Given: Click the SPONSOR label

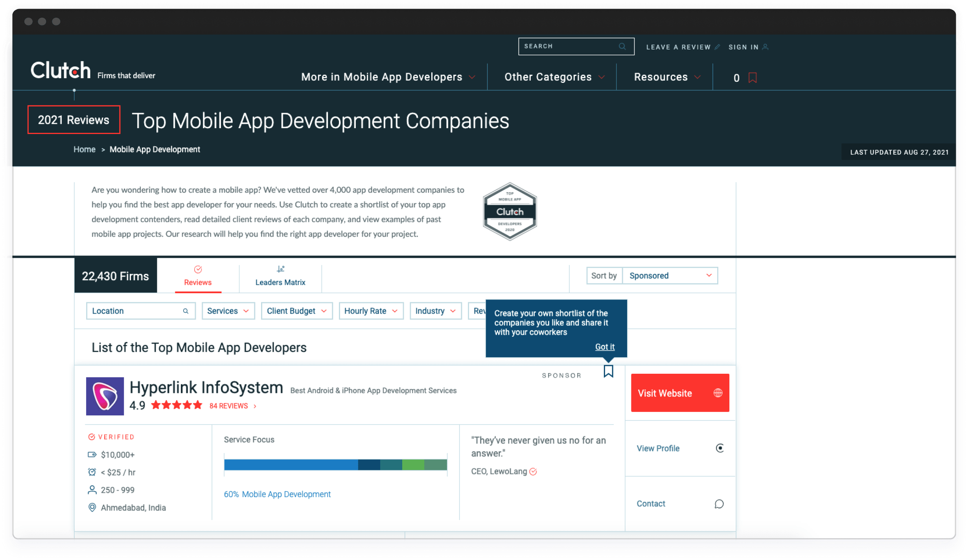Looking at the screenshot, I should point(561,375).
